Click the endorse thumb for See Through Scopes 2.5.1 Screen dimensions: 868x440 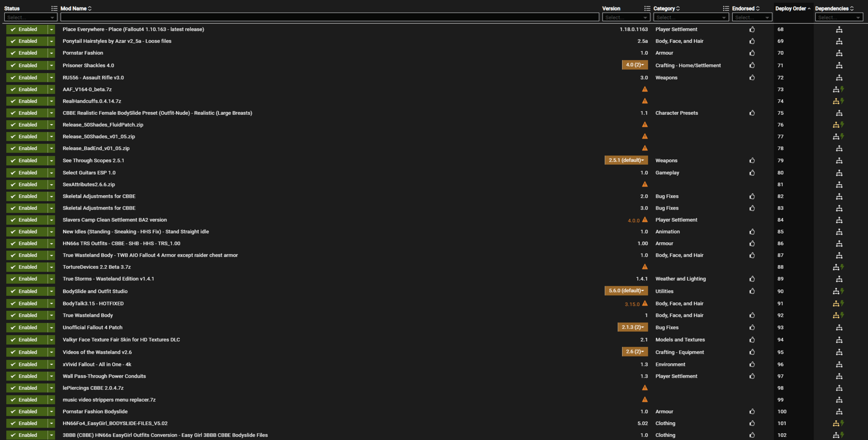[752, 160]
